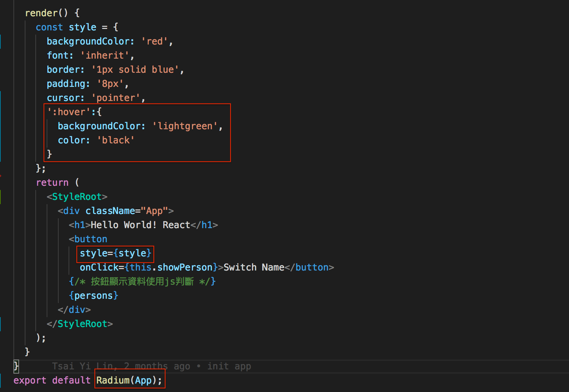Viewport: 569px width, 392px height.
Task: Click the green added-lines marker in the gutter
Action: tap(1, 196)
